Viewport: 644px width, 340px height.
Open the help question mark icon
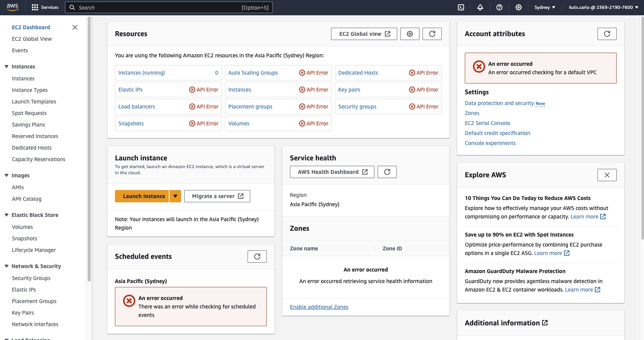click(x=499, y=7)
